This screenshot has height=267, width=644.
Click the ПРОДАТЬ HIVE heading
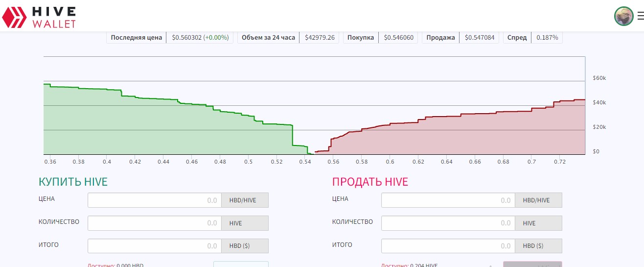tap(370, 182)
